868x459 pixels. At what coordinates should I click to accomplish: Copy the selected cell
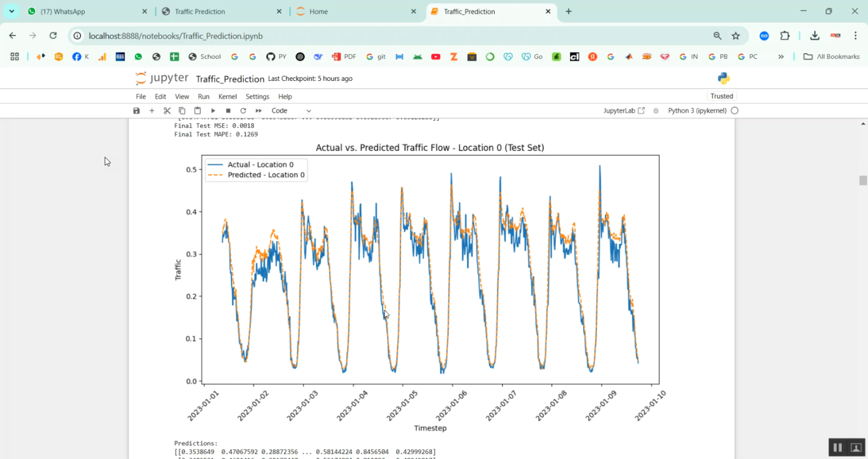pyautogui.click(x=182, y=110)
